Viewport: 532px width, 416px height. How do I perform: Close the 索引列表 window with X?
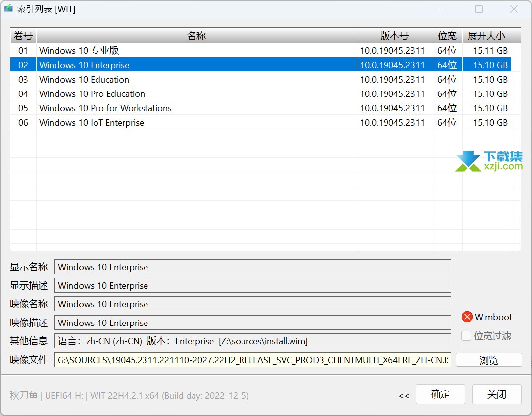point(514,9)
